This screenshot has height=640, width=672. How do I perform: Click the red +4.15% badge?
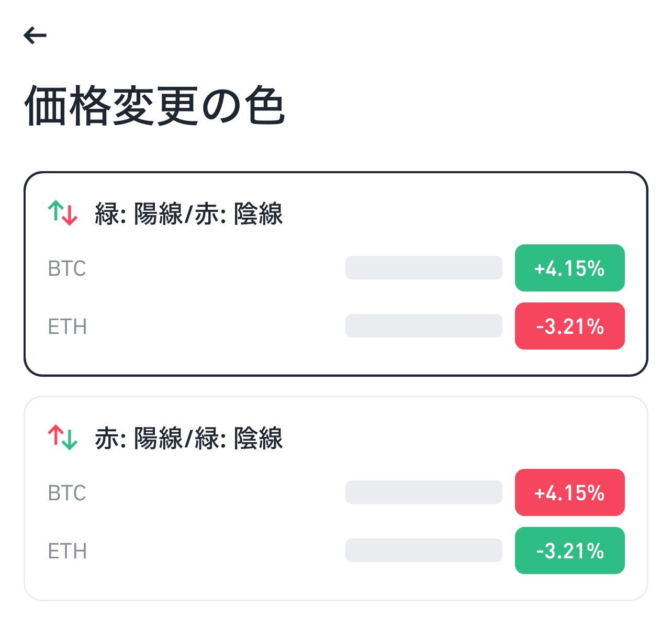[569, 492]
